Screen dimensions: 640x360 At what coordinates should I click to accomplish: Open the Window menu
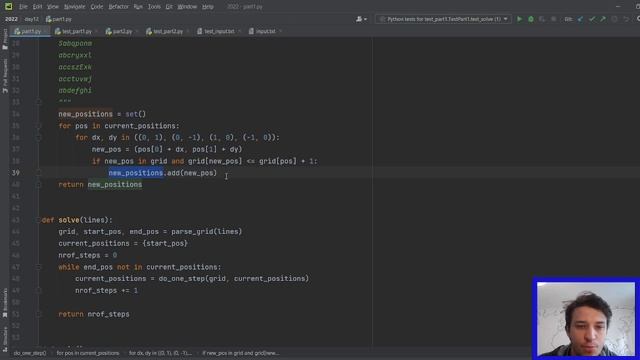[187, 7]
